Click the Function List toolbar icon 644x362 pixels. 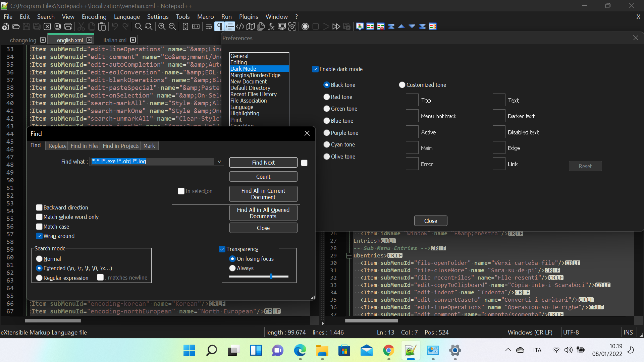pos(271,26)
